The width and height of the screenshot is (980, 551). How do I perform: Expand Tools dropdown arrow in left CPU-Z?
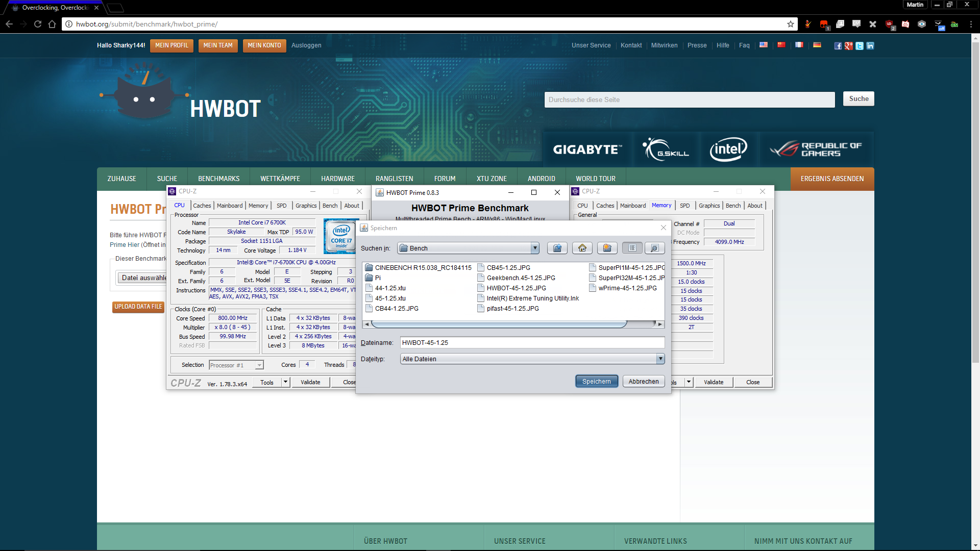point(285,382)
